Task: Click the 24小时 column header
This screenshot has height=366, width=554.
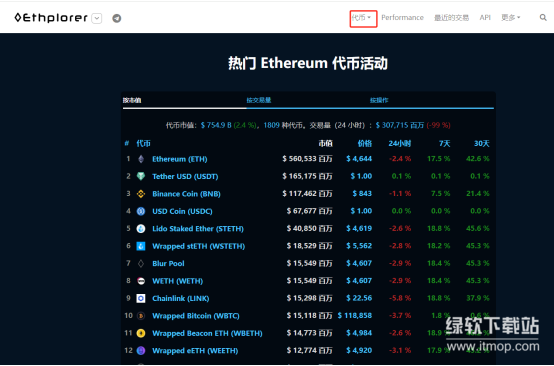Action: [400, 143]
